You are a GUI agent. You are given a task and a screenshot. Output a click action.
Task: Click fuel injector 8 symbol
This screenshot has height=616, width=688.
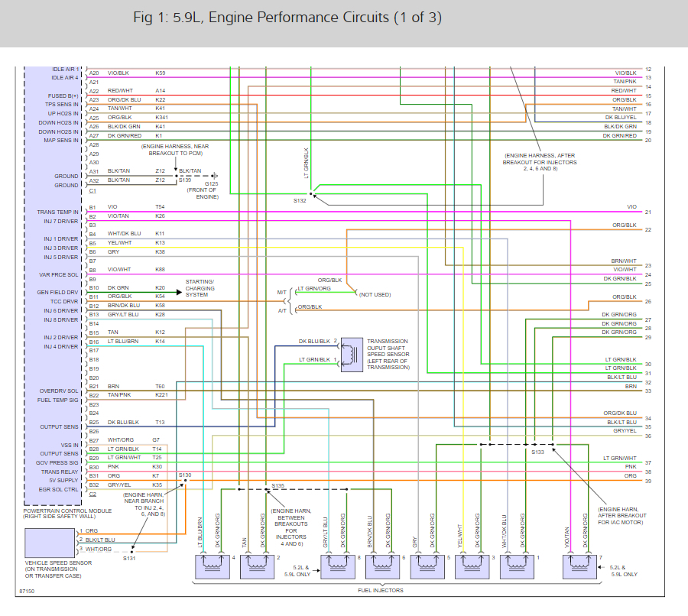338,566
